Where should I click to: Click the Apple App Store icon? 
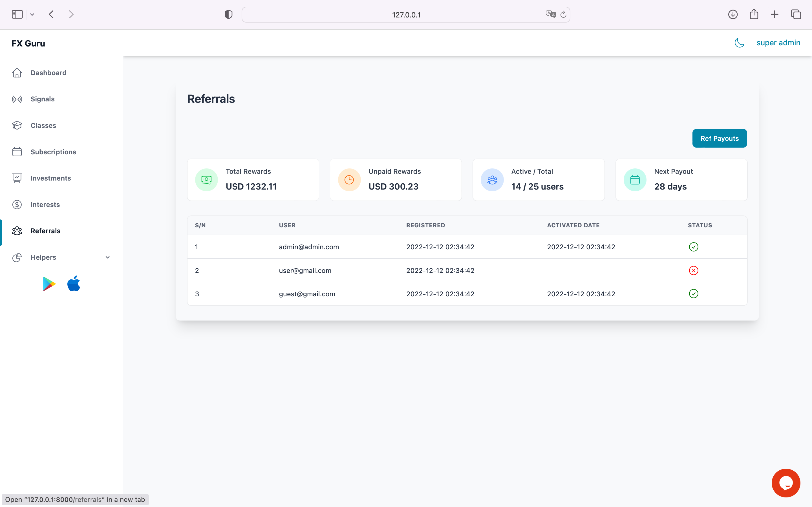tap(74, 284)
